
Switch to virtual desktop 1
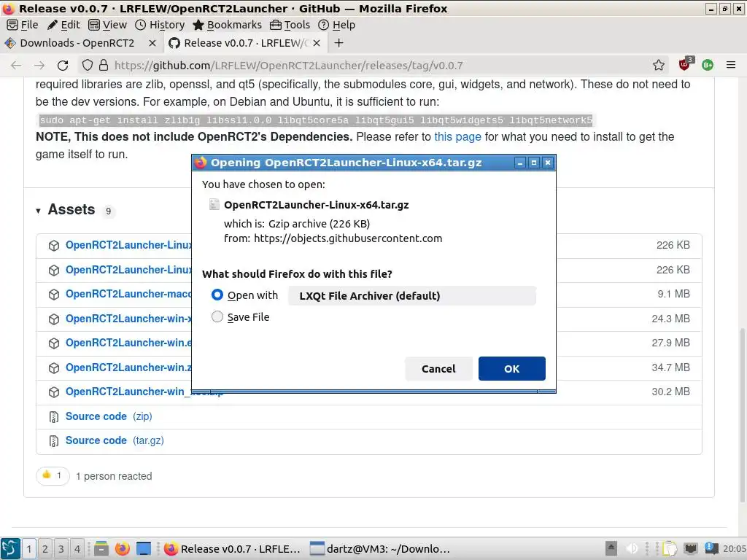29,548
